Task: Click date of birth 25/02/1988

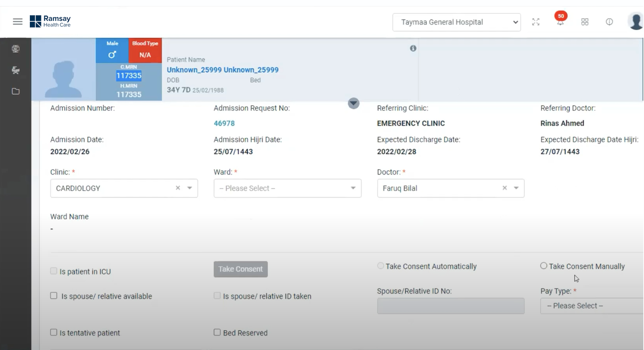Action: tap(208, 90)
